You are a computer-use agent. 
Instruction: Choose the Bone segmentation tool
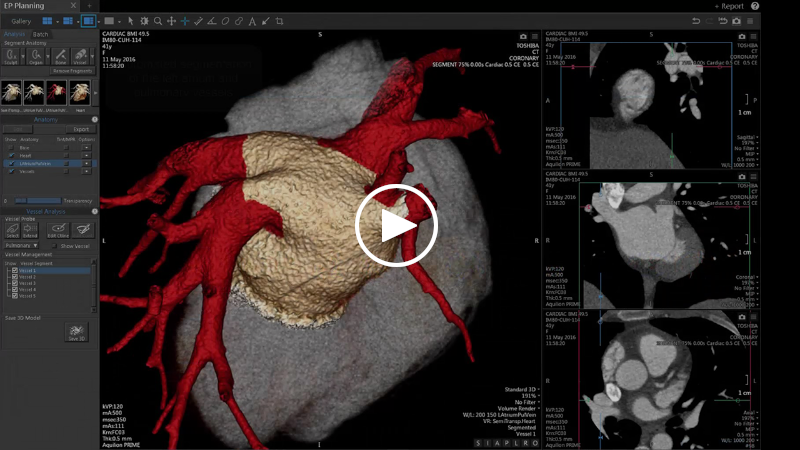[60, 56]
